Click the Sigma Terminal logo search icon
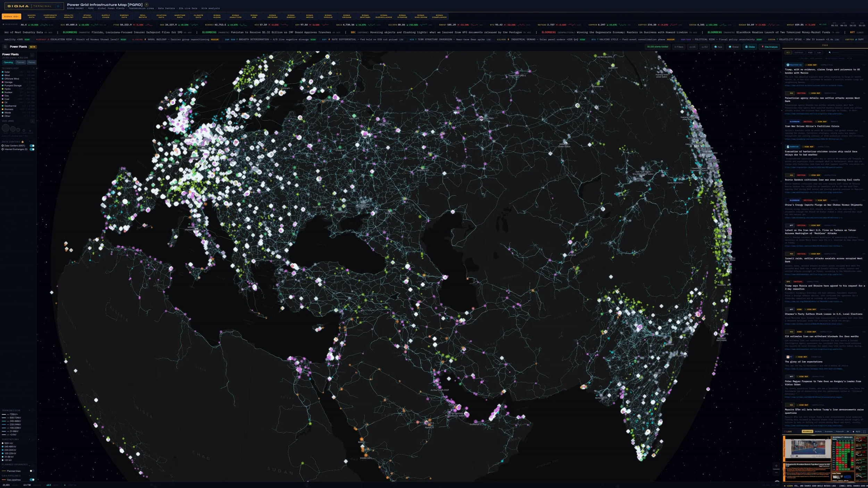 click(58, 6)
